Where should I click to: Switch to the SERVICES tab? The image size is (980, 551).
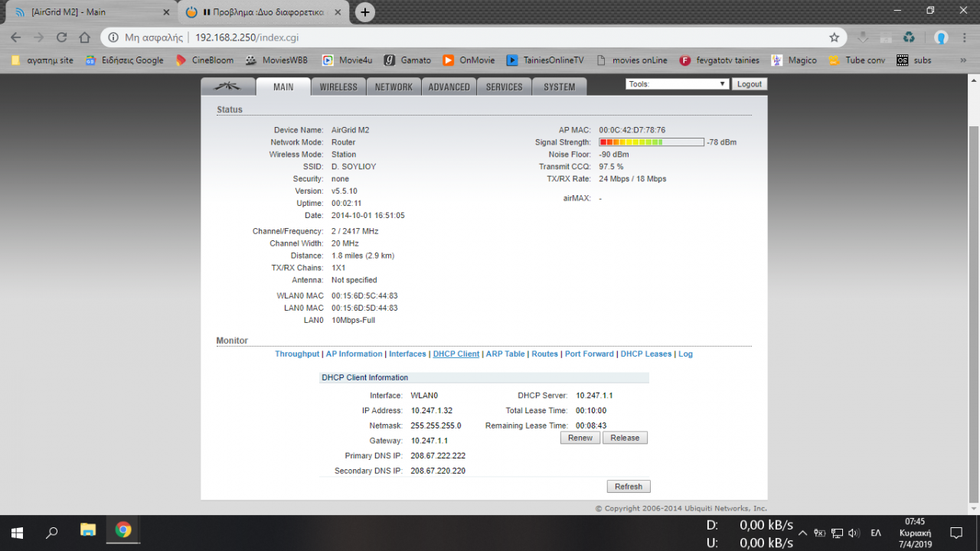504,86
